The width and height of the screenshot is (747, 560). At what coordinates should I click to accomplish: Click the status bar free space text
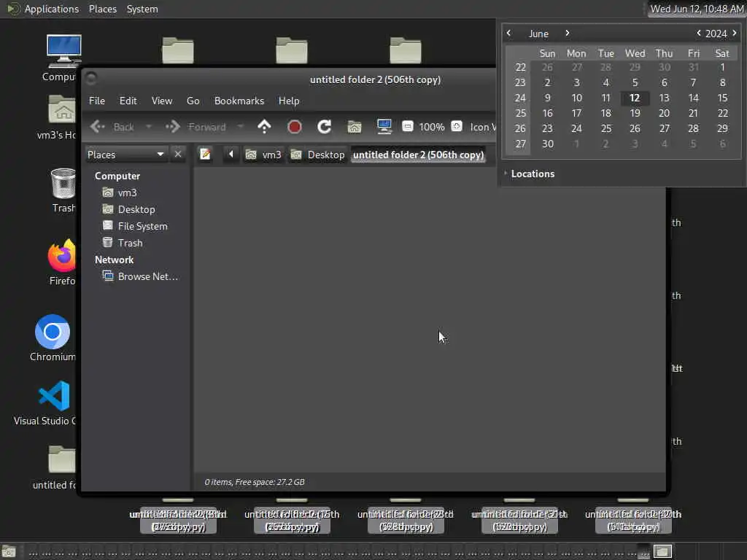(255, 482)
